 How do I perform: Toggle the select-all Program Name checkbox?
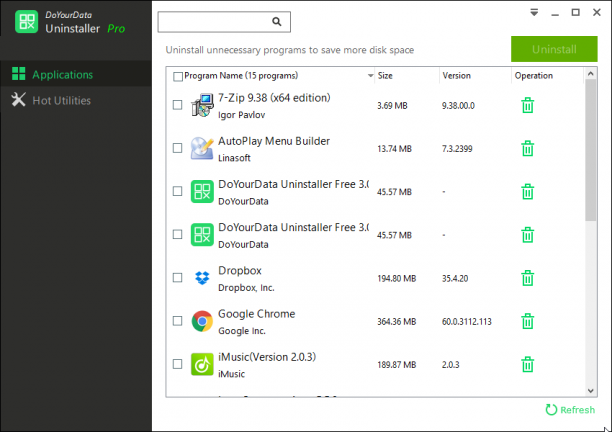pyautogui.click(x=178, y=76)
